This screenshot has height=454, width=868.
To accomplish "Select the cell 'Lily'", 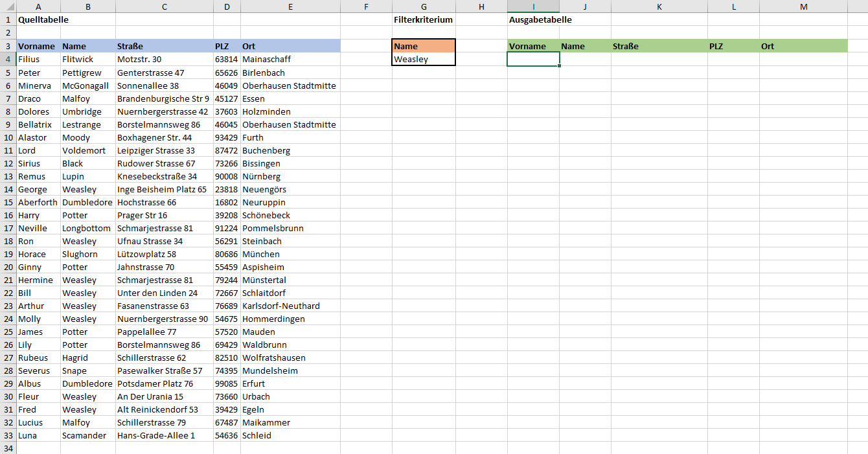I will (39, 345).
